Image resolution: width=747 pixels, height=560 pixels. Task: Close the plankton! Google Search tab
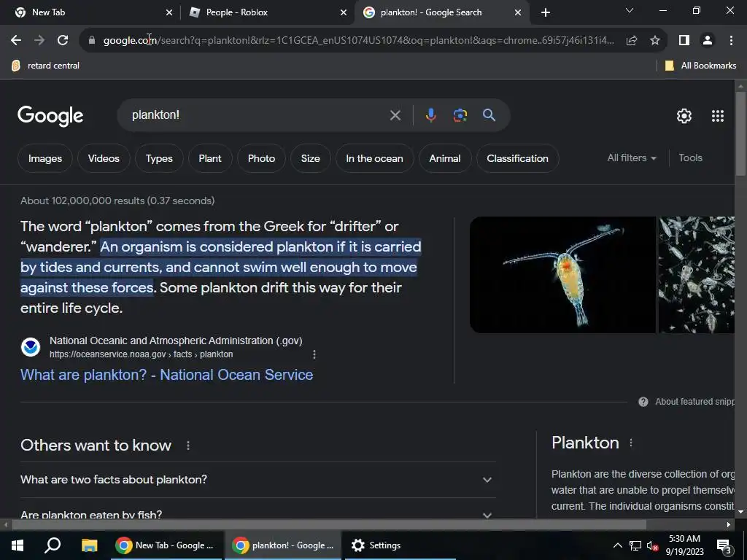pos(518,13)
